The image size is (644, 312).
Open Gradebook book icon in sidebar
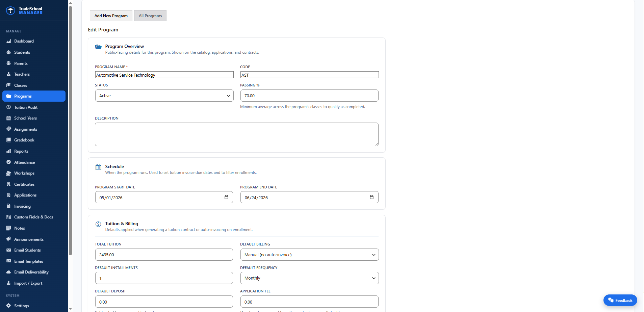coord(9,140)
